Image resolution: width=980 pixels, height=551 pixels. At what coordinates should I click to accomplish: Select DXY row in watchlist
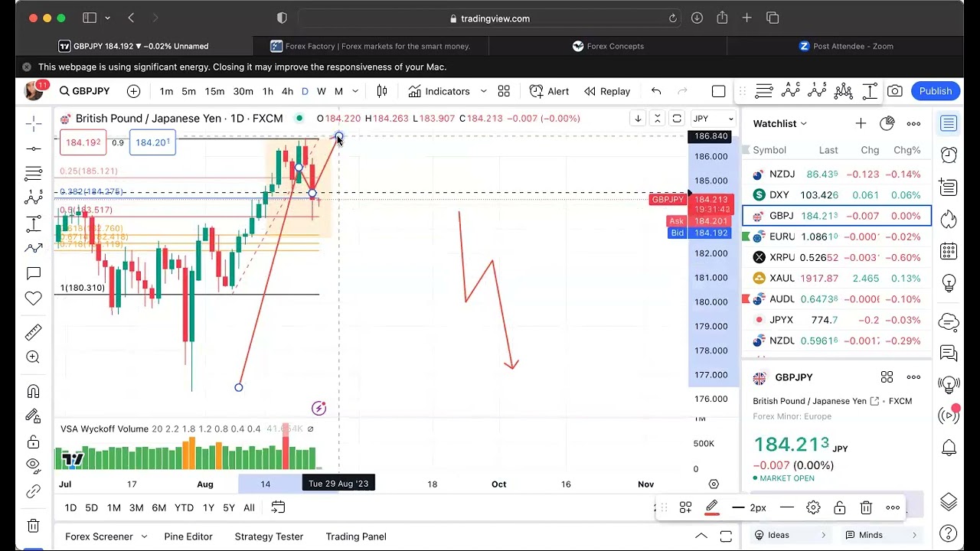pyautogui.click(x=837, y=195)
